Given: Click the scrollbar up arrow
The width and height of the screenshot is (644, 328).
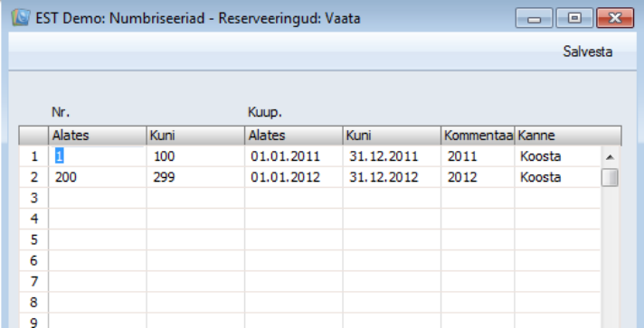Looking at the screenshot, I should coord(610,157).
